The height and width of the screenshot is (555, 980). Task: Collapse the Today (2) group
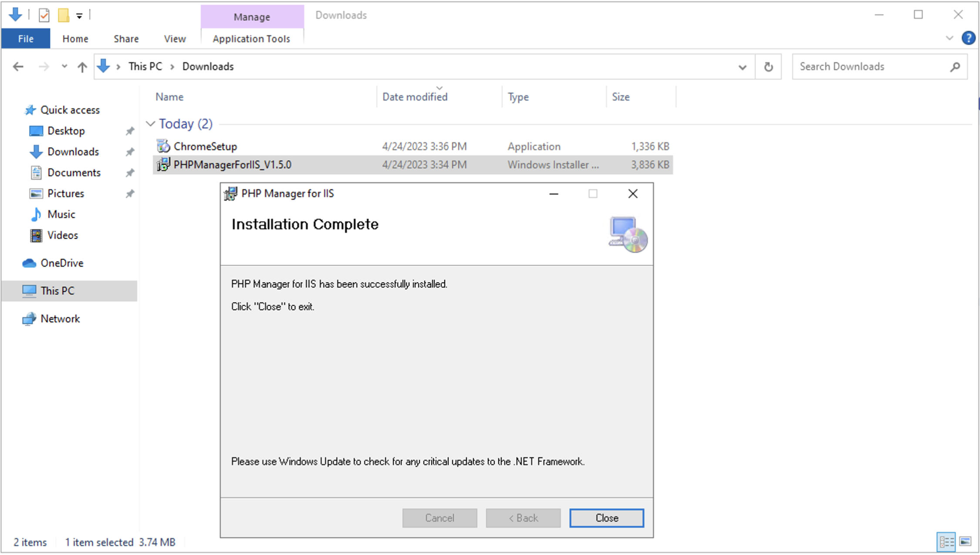click(150, 123)
